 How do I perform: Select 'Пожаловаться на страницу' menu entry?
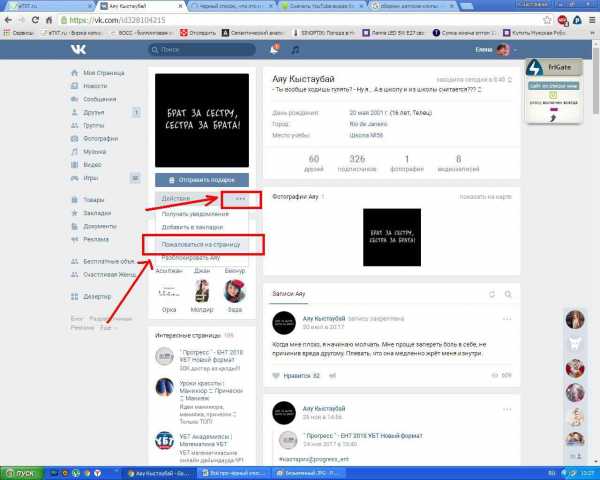[201, 244]
